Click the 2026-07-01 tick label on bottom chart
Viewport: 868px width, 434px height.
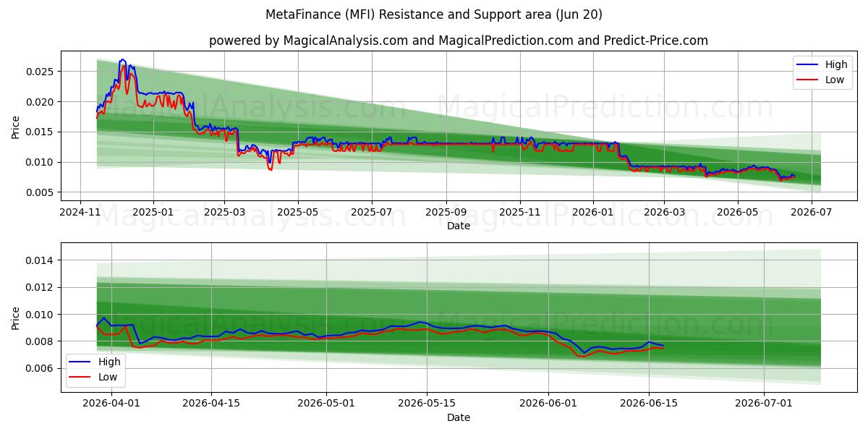(x=764, y=404)
